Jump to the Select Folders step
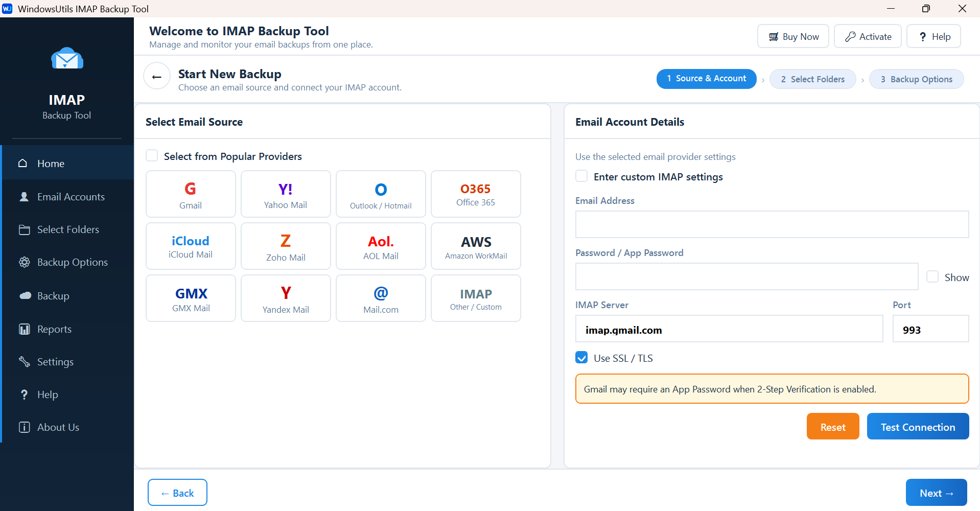Screen dimensions: 980x511 coord(812,79)
